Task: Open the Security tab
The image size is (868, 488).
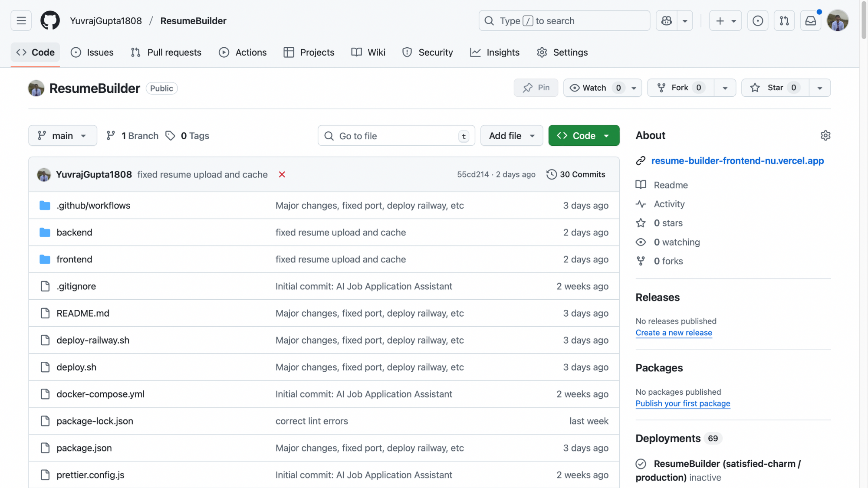Action: pyautogui.click(x=427, y=52)
